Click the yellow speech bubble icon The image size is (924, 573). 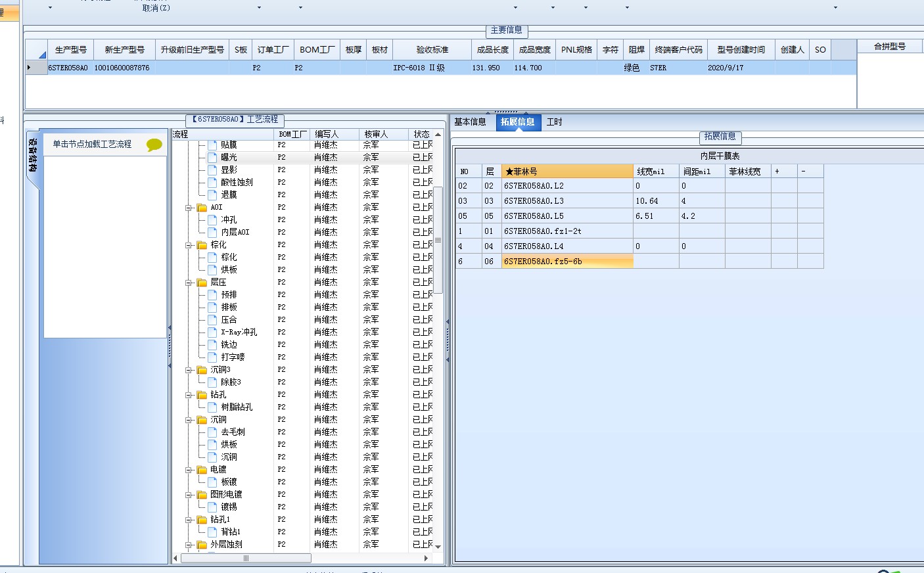click(154, 145)
